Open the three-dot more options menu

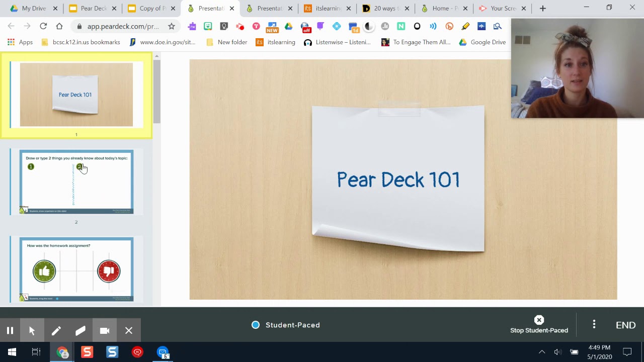(594, 325)
